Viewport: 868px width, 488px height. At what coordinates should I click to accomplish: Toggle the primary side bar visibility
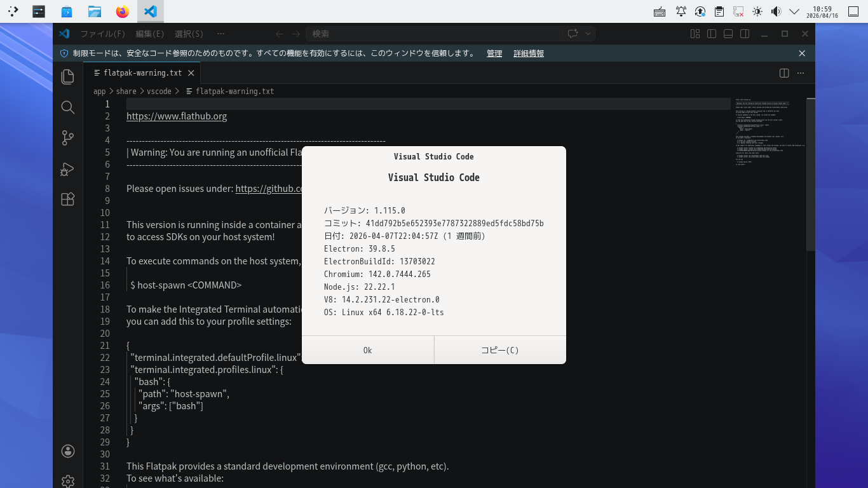pos(712,34)
